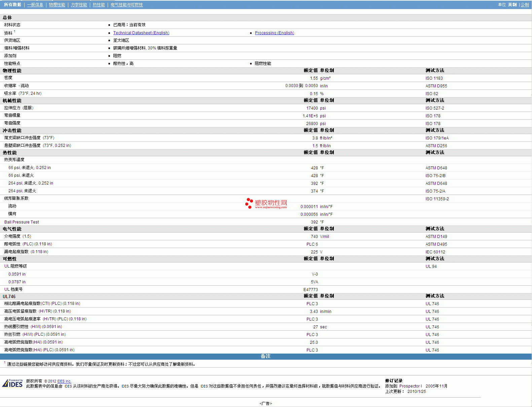Switch to the 电气性能与可燃性 tab
Viewport: 532px width, 407px height.
point(127,5)
